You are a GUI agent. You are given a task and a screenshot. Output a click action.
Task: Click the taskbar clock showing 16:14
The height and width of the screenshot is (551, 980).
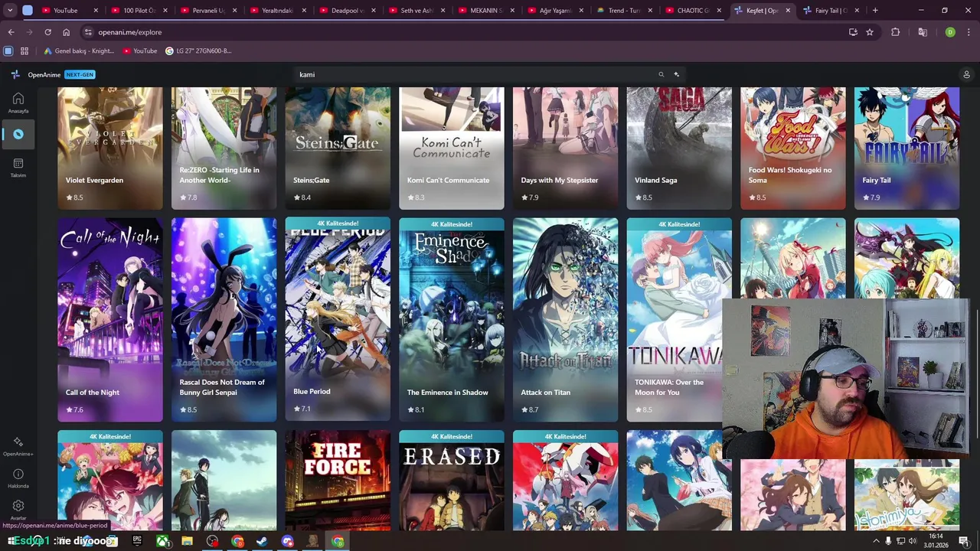pos(936,541)
